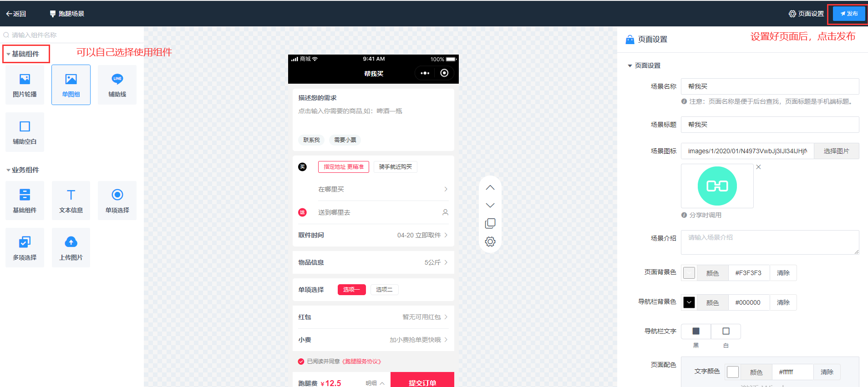Choose 选项一 in the single choice row
The image size is (868, 387).
(351, 290)
